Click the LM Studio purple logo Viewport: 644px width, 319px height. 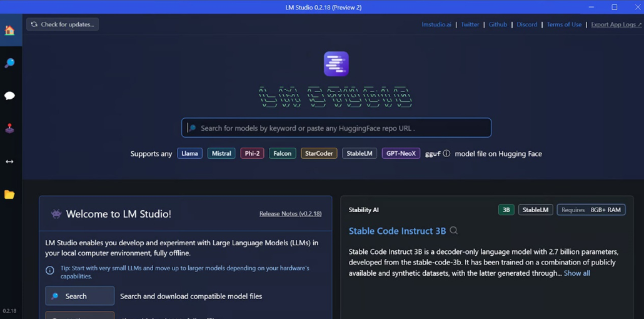click(x=336, y=64)
